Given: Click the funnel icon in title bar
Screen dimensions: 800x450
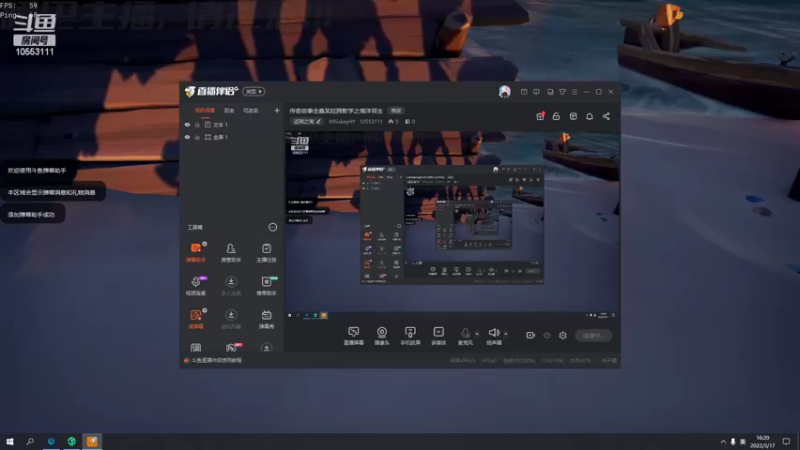Looking at the screenshot, I should [x=562, y=92].
